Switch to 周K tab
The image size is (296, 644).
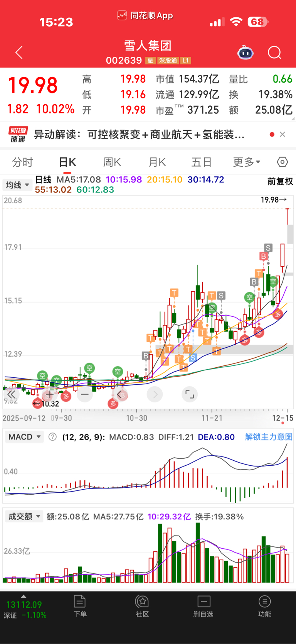(112, 162)
